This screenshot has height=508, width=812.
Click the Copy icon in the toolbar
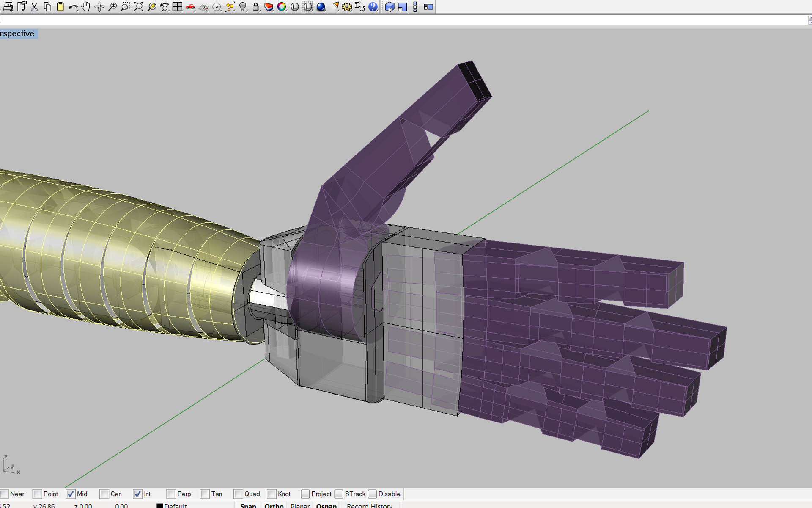tap(47, 7)
